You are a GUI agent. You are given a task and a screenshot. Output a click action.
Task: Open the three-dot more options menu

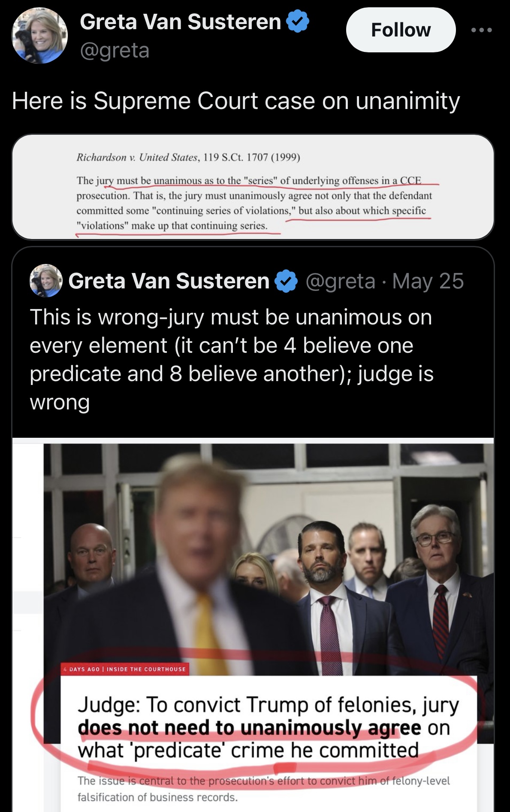pos(481,30)
